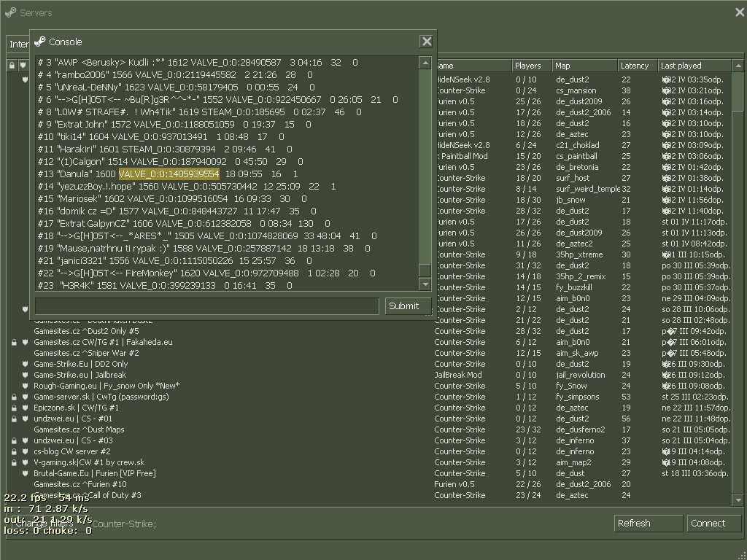The height and width of the screenshot is (560, 747).
Task: Sort the server list by Players column
Action: [531, 66]
